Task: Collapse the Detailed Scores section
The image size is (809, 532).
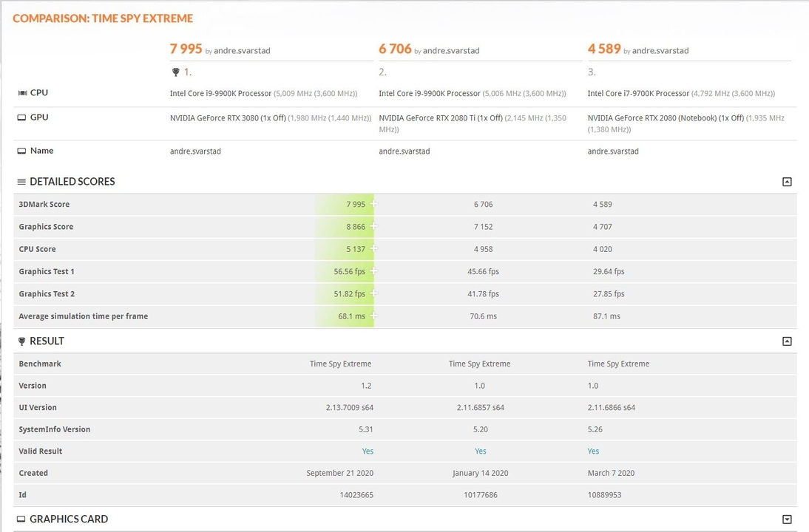Action: coord(787,182)
